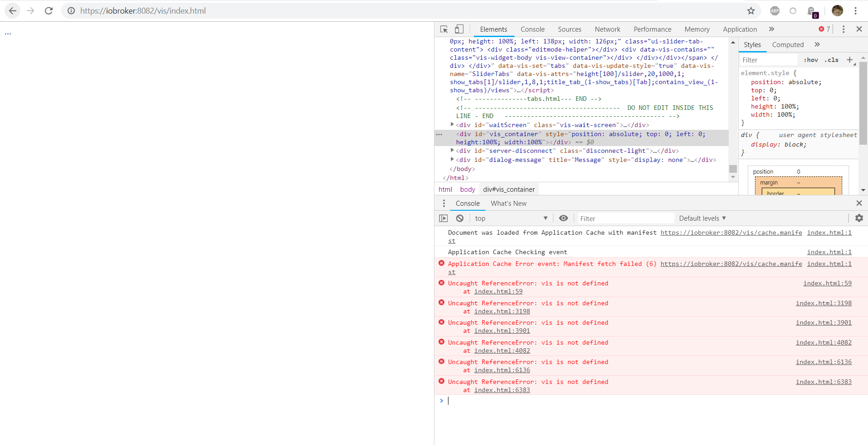Open the DevTools customize three-dot menu

[x=844, y=29]
